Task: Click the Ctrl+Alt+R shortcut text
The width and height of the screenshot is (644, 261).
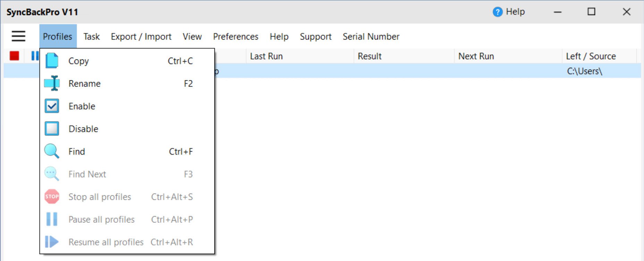Action: point(172,242)
